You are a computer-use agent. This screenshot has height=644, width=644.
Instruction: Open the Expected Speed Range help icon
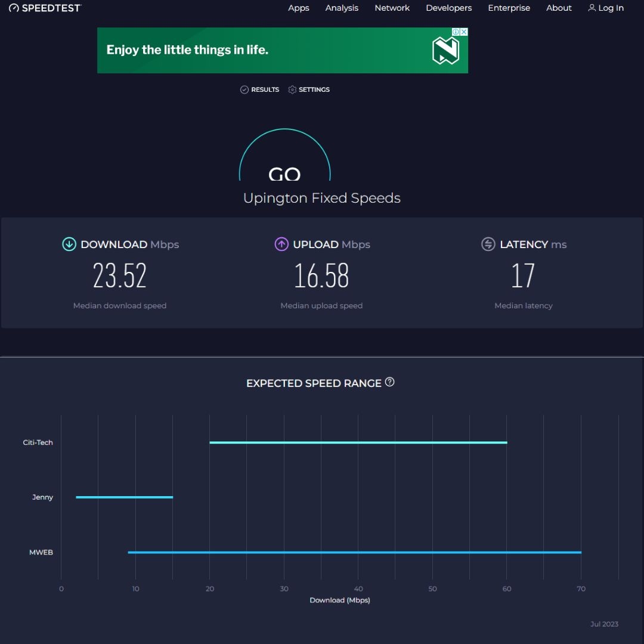point(390,382)
